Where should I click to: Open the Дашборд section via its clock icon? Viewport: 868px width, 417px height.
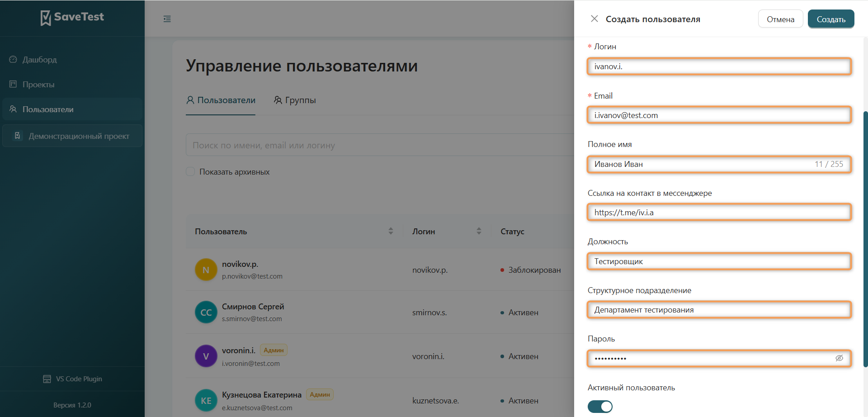pyautogui.click(x=12, y=59)
